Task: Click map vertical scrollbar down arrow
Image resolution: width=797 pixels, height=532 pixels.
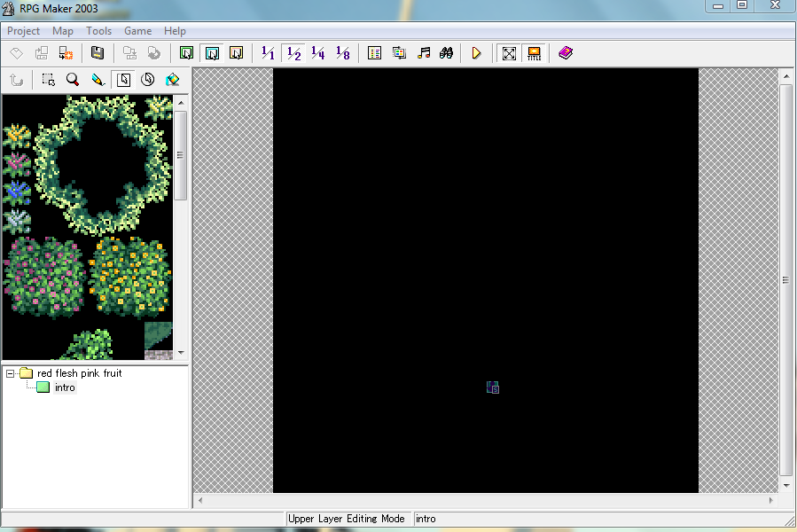Action: tap(785, 485)
